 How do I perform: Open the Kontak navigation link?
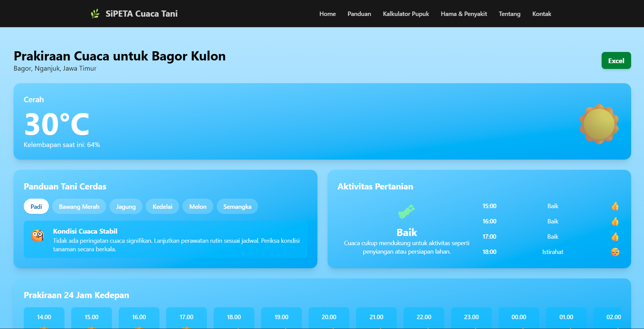542,14
